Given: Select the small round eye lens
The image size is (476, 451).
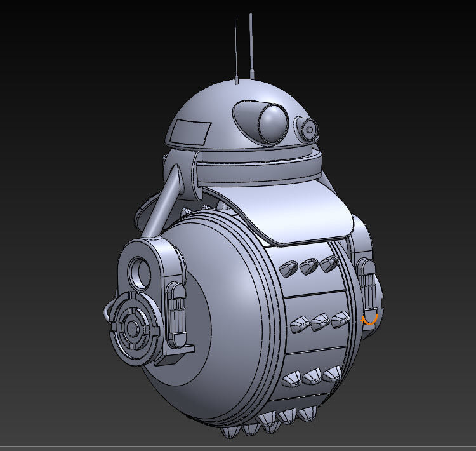Looking at the screenshot, I should coord(310,130).
